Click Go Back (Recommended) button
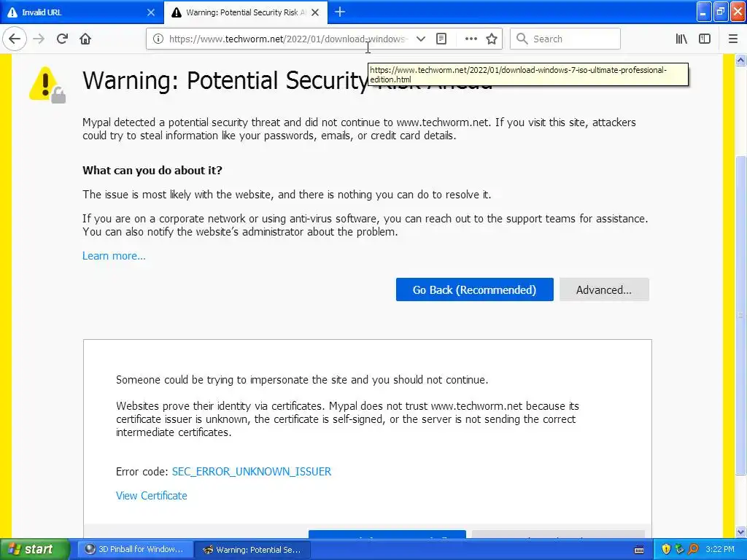Screen dimensions: 747x560 coord(474,289)
